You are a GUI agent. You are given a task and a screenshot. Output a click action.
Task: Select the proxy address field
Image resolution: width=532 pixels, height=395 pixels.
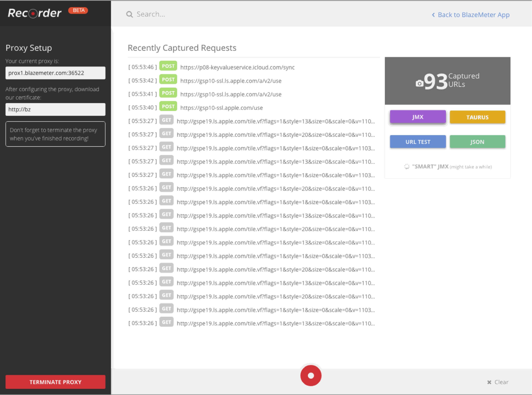click(55, 73)
